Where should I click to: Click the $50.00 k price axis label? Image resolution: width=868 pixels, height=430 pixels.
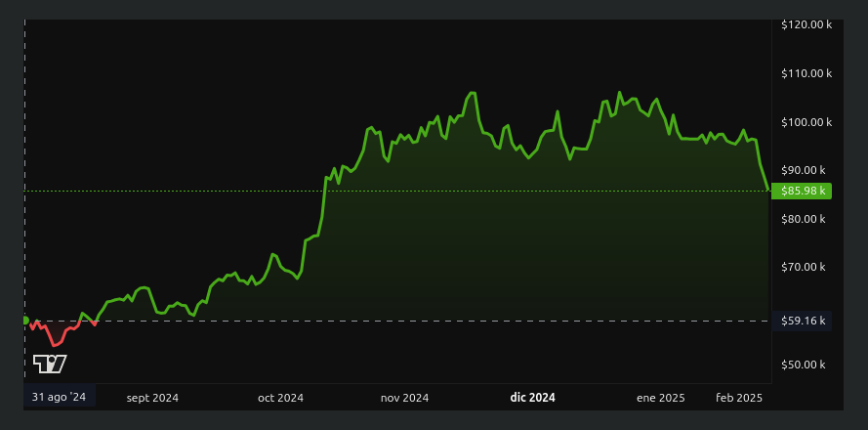pyautogui.click(x=804, y=365)
